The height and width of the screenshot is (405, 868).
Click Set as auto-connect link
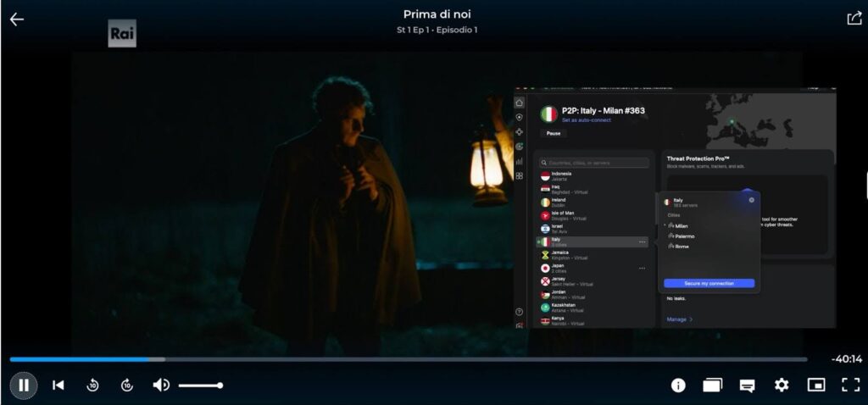[587, 120]
